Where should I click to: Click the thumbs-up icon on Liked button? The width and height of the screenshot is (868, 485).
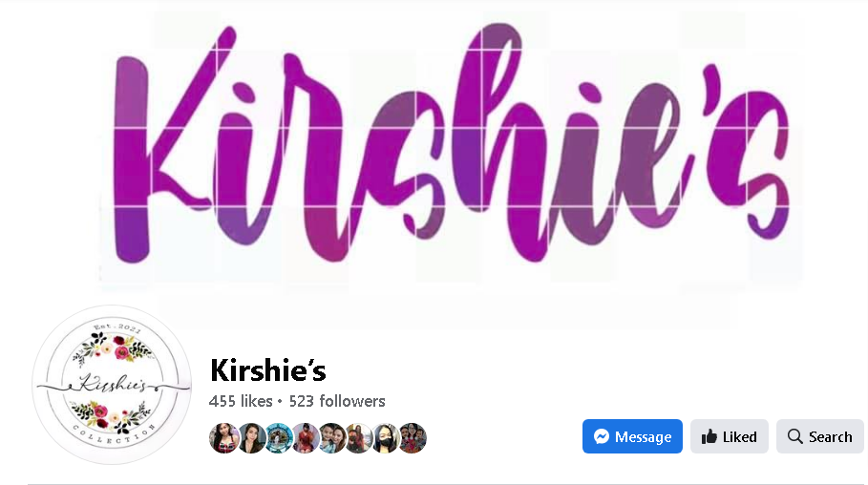click(x=709, y=437)
